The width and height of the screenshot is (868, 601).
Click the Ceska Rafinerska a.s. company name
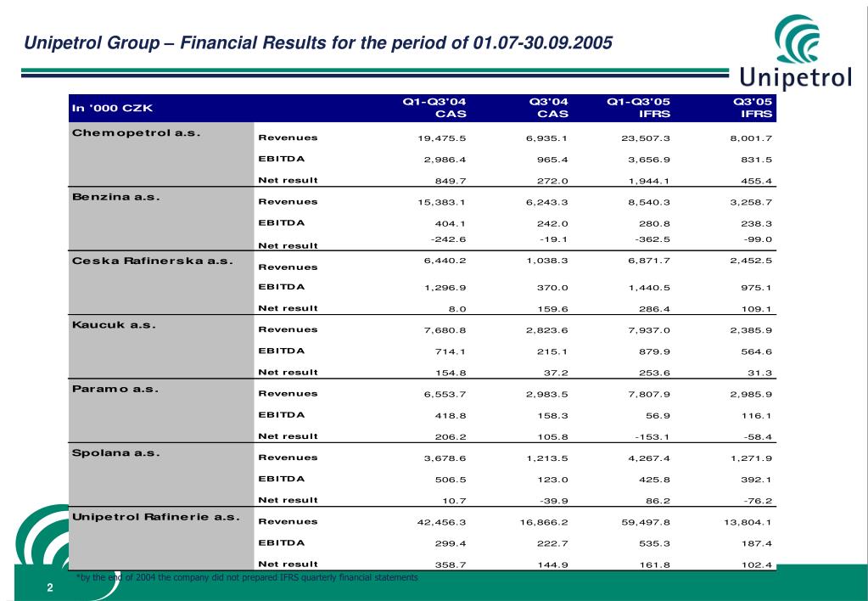pos(153,261)
